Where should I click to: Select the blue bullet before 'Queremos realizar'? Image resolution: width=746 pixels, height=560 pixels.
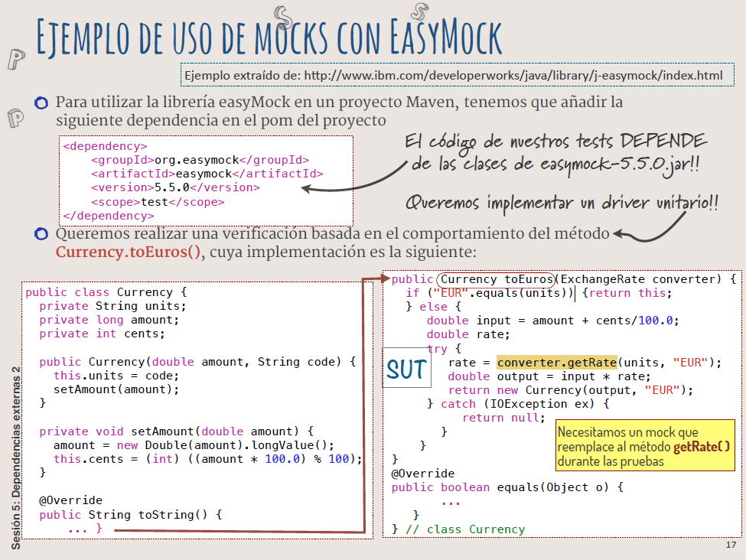(x=41, y=233)
